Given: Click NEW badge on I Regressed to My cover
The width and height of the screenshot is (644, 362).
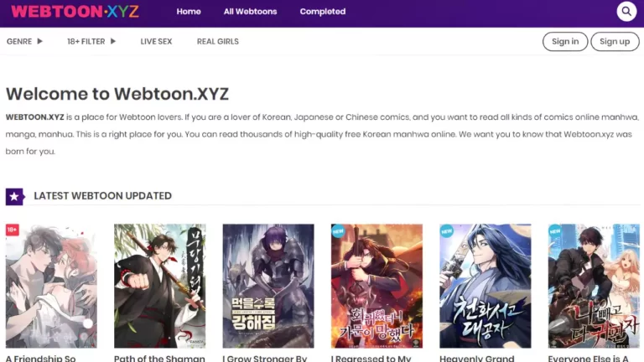Looking at the screenshot, I should pyautogui.click(x=338, y=231).
